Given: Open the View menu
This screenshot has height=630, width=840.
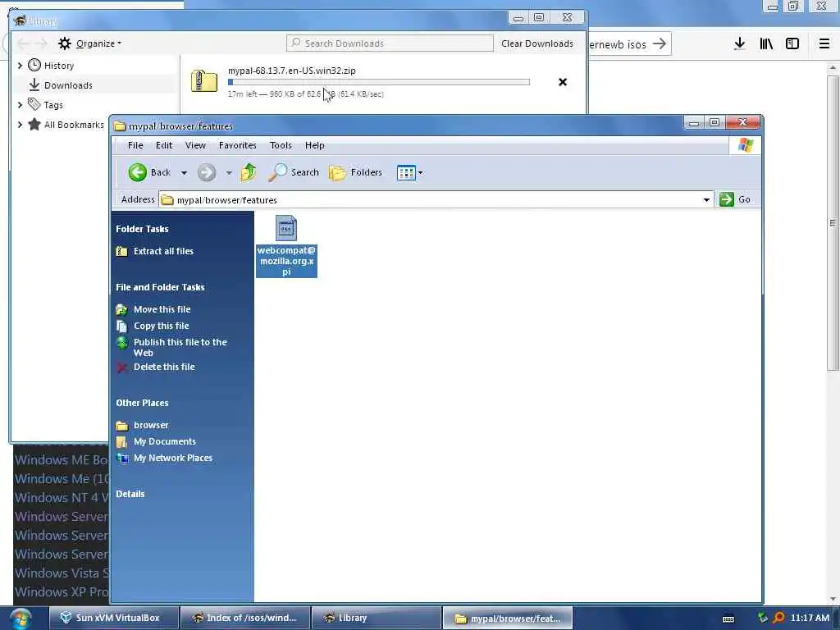Looking at the screenshot, I should click(x=195, y=145).
